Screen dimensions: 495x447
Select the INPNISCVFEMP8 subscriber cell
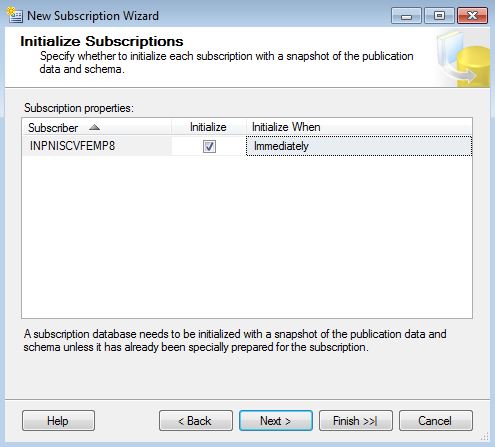point(97,146)
